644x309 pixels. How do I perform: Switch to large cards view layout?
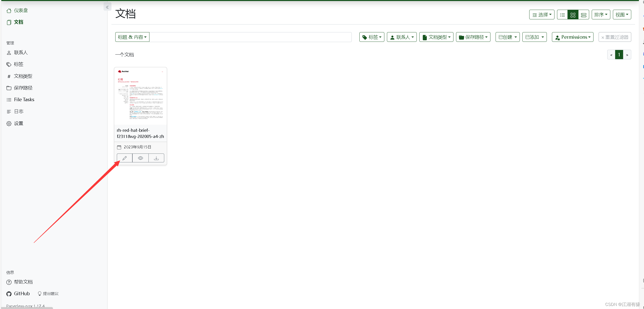[584, 15]
